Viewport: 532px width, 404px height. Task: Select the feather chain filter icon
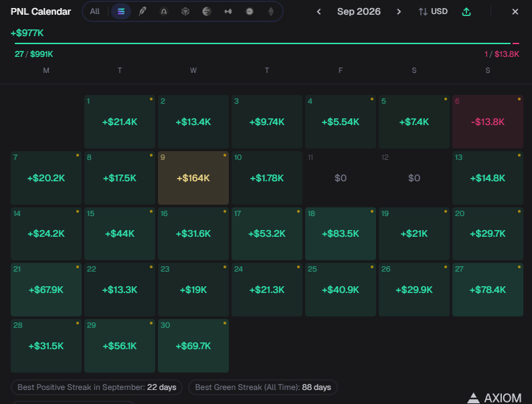click(x=143, y=11)
